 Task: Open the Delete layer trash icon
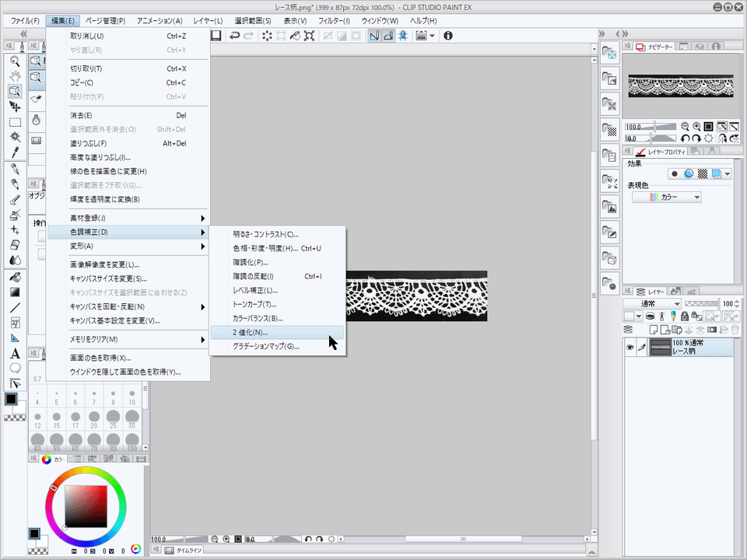click(734, 330)
